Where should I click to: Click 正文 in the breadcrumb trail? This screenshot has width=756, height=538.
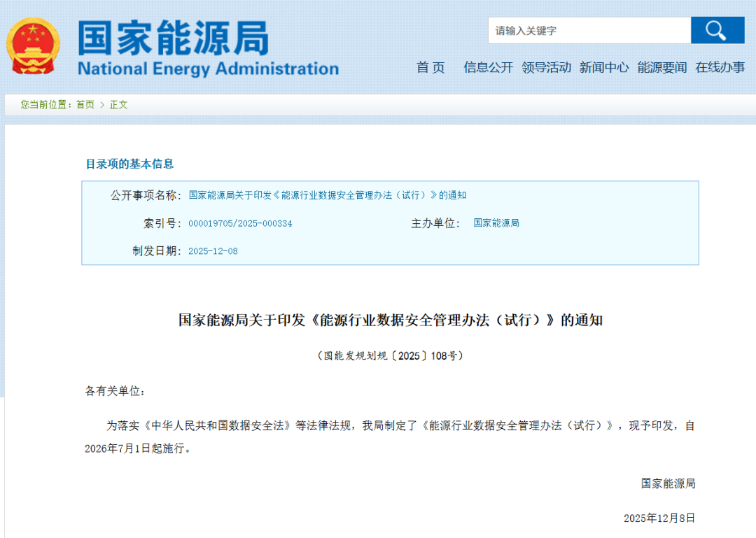pyautogui.click(x=119, y=104)
